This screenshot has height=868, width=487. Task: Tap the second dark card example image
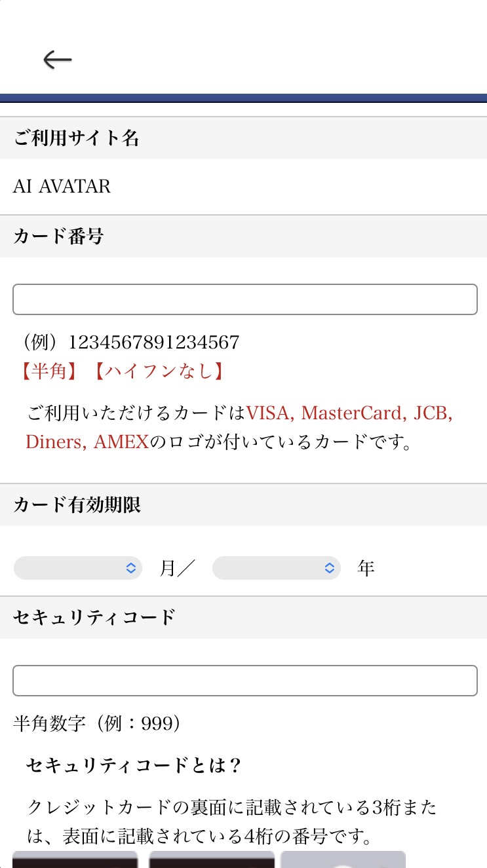[212, 859]
